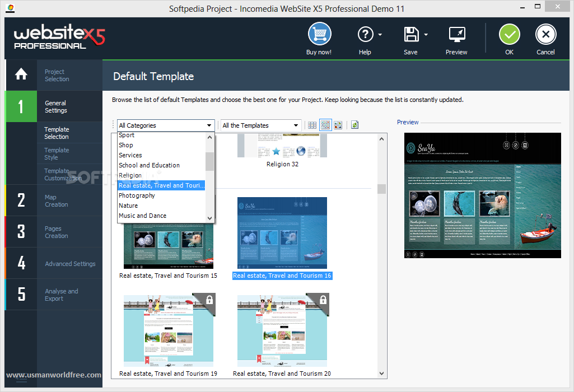Click the WebSite X5 Professional logo
Viewport: 574px width, 392px height.
[59, 37]
